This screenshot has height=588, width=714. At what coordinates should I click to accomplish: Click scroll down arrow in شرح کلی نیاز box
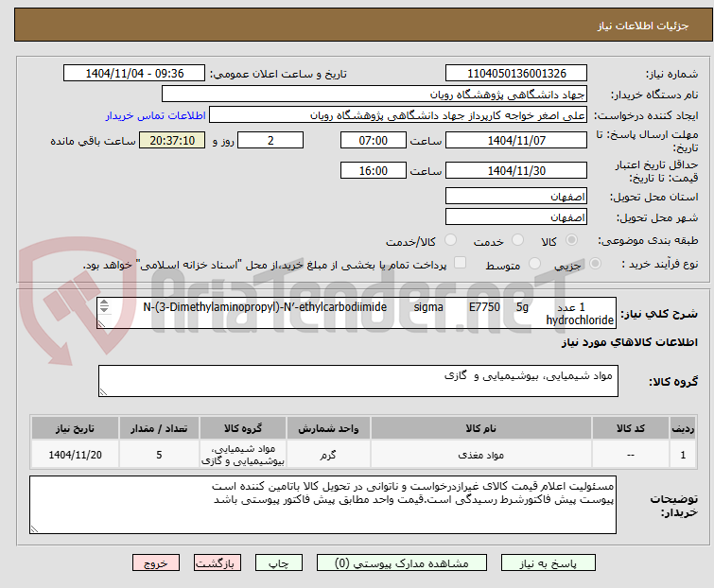pyautogui.click(x=104, y=310)
